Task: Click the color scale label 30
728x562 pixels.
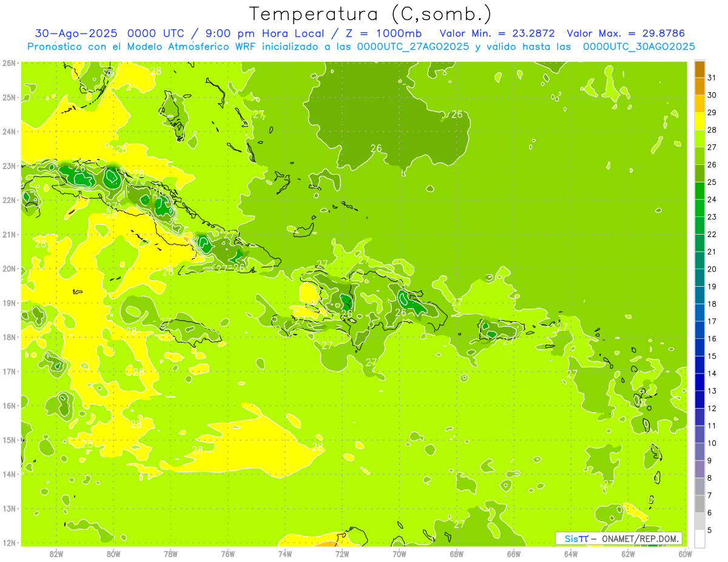Action: pos(712,95)
